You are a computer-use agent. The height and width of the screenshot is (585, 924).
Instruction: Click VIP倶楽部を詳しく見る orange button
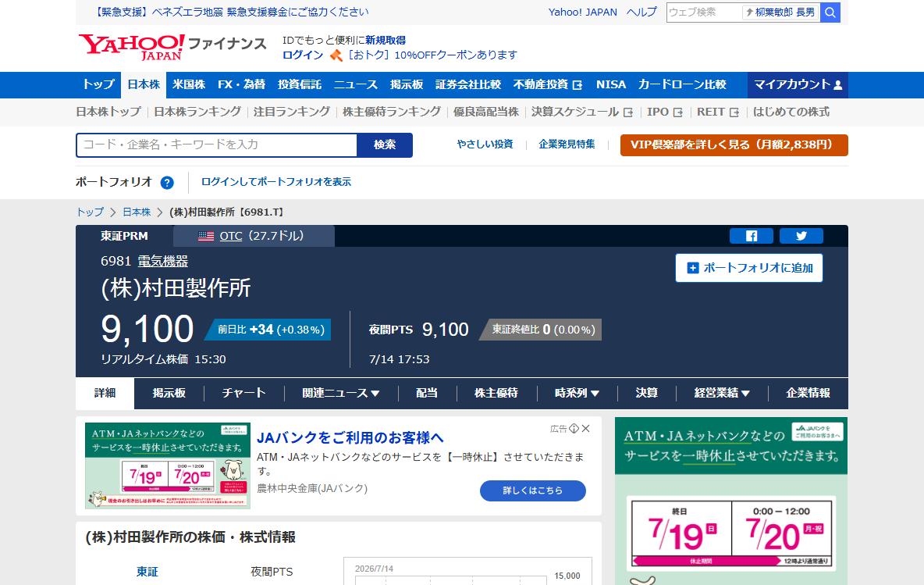[734, 145]
